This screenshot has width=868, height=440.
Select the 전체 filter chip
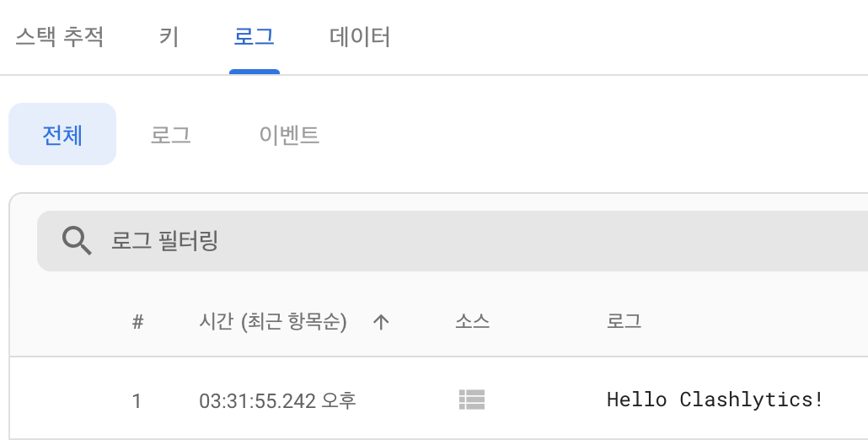pyautogui.click(x=62, y=134)
